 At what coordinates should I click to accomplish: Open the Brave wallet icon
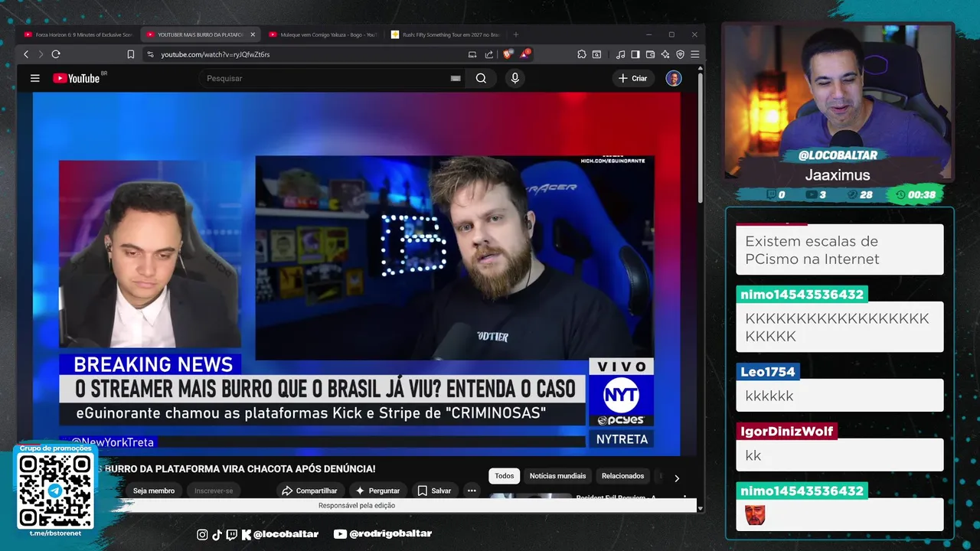[650, 54]
